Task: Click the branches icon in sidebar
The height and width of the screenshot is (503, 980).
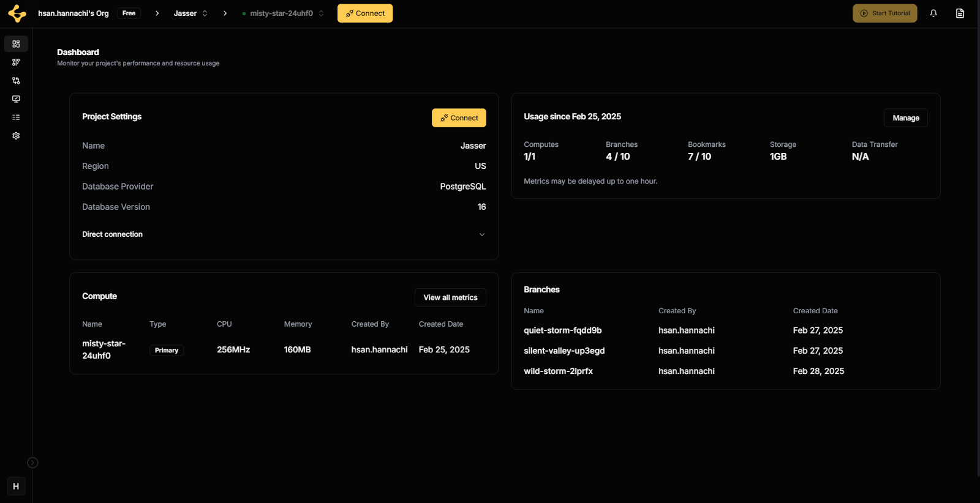Action: (x=16, y=62)
